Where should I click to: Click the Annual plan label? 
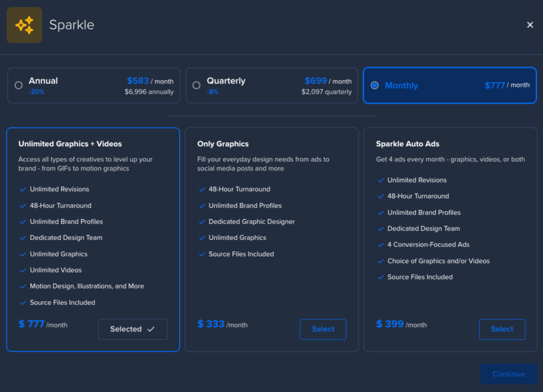(x=43, y=81)
